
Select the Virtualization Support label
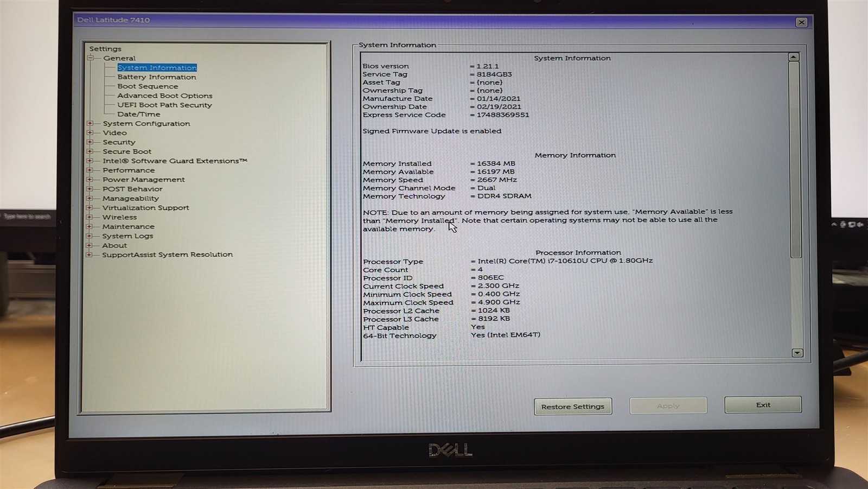(x=145, y=208)
